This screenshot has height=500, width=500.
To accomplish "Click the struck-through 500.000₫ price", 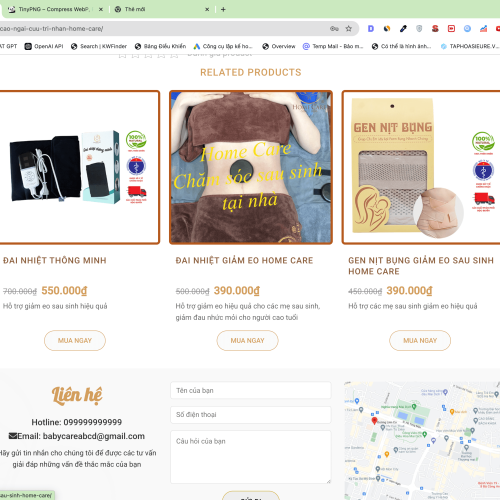I will (192, 291).
